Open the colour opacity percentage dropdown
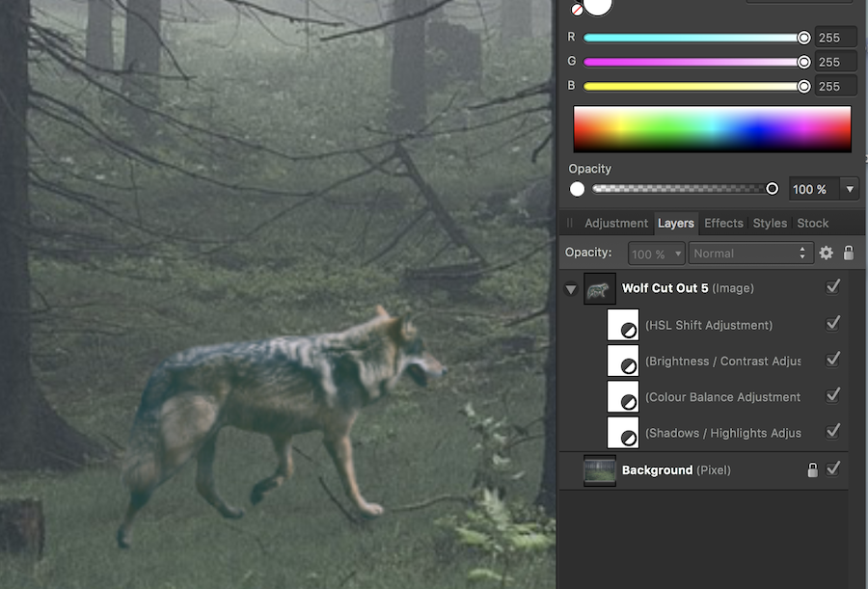The width and height of the screenshot is (868, 589). click(x=849, y=189)
